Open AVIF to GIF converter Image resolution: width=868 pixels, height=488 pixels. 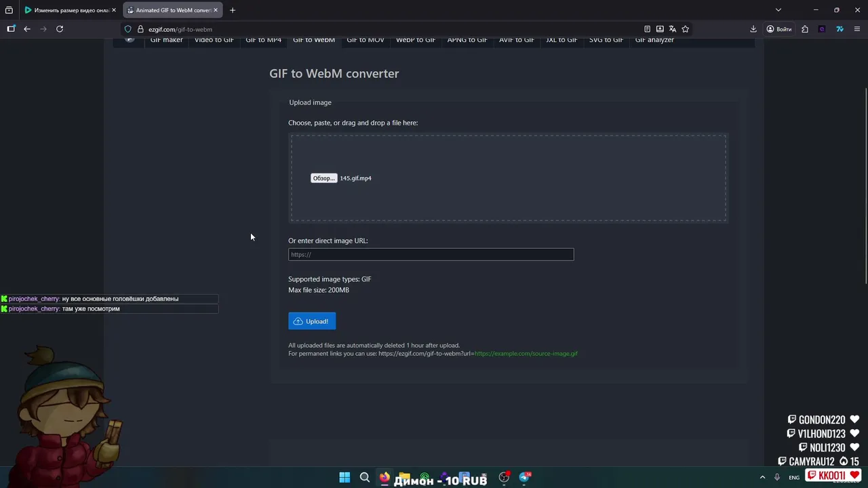[x=517, y=41]
